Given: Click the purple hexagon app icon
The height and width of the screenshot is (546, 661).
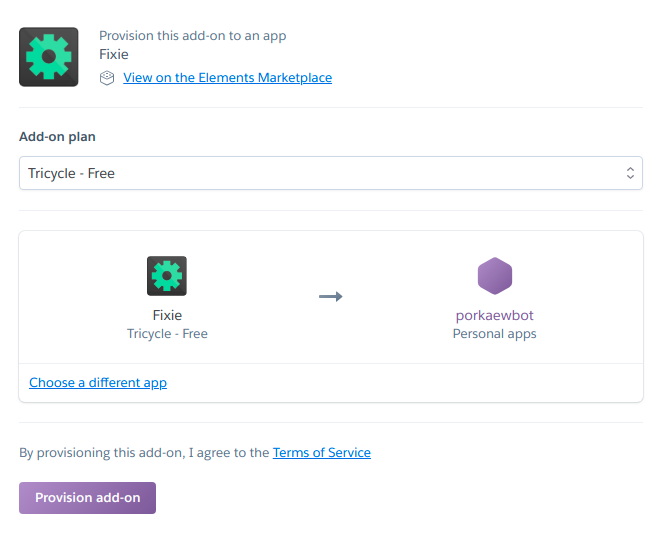Looking at the screenshot, I should 495,276.
